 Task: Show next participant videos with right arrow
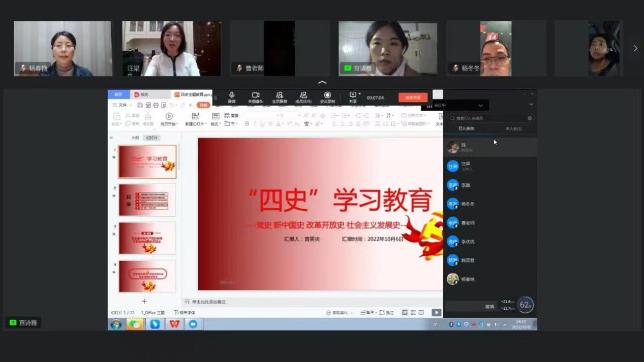[x=635, y=48]
